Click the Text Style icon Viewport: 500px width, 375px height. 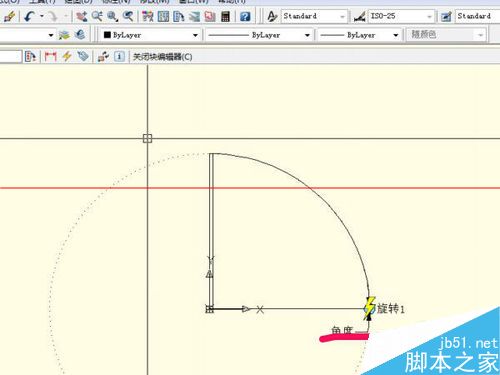(x=272, y=16)
